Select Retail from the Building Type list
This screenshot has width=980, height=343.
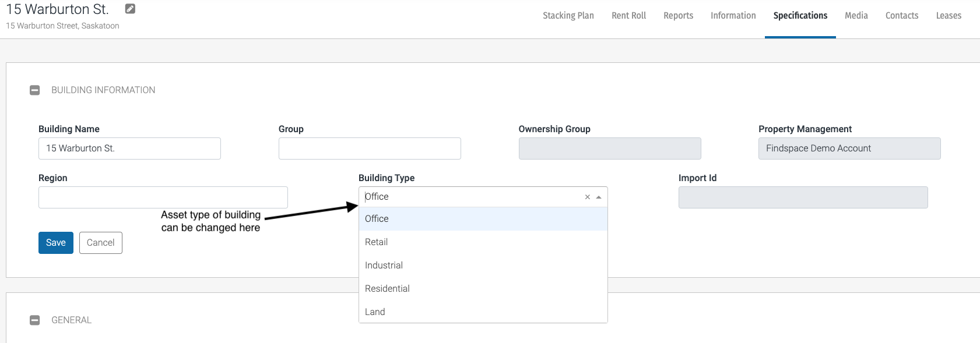377,242
